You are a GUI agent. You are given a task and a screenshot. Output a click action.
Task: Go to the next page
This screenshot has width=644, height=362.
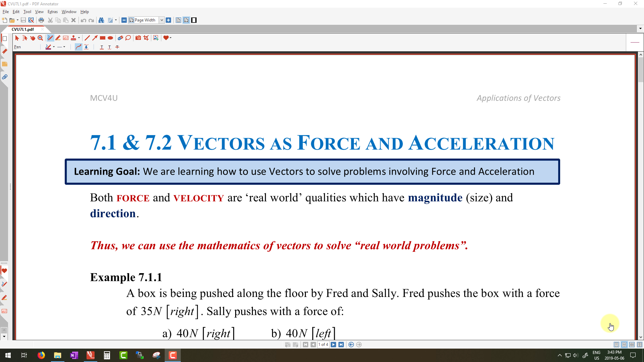coord(333,345)
